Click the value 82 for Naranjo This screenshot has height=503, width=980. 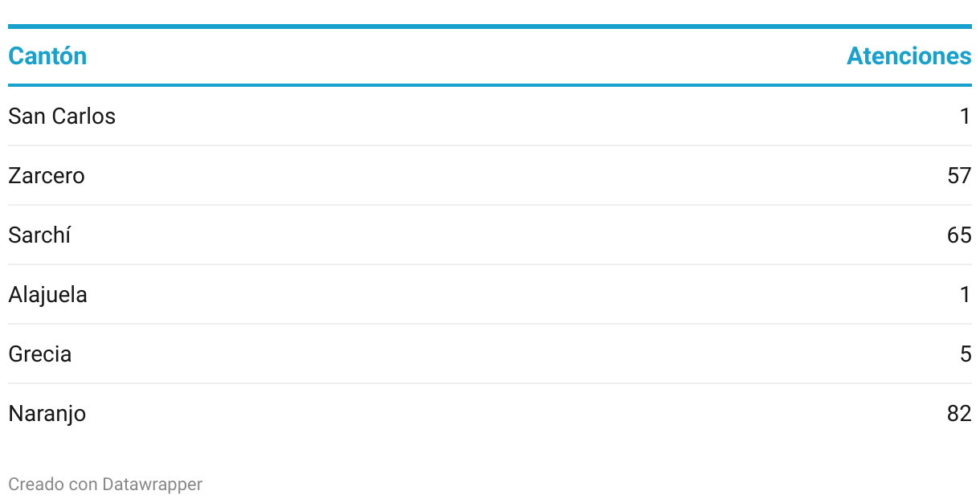[x=959, y=414]
